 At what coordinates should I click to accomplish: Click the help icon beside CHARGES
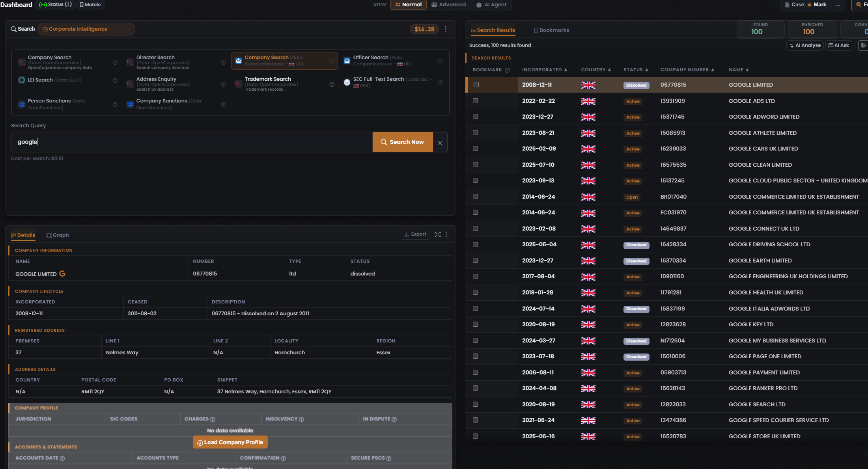tap(213, 419)
